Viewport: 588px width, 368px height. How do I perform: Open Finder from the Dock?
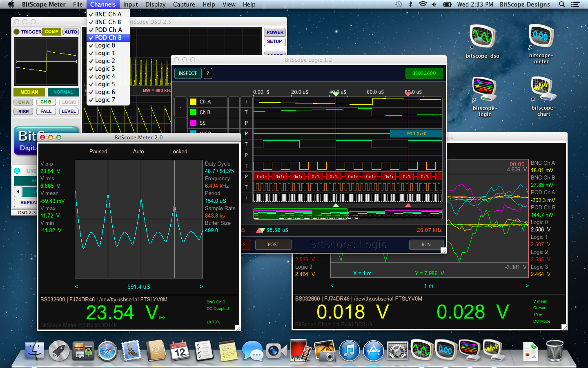[x=35, y=350]
